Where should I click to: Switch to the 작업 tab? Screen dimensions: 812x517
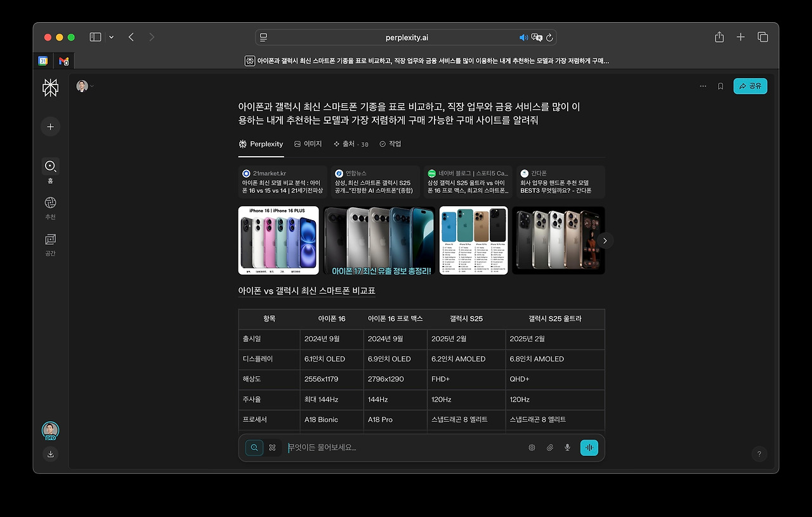coord(390,144)
